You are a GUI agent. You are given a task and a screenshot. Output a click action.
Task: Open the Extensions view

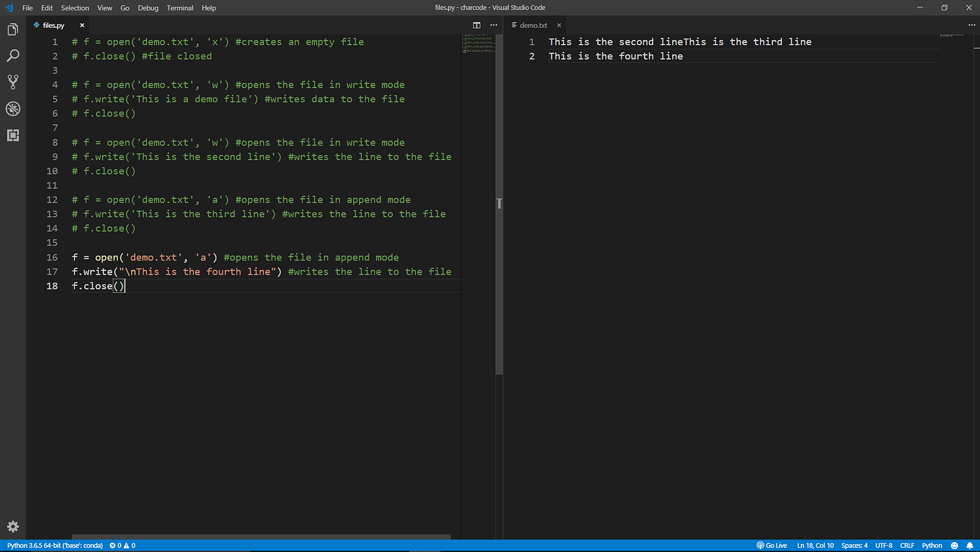12,134
